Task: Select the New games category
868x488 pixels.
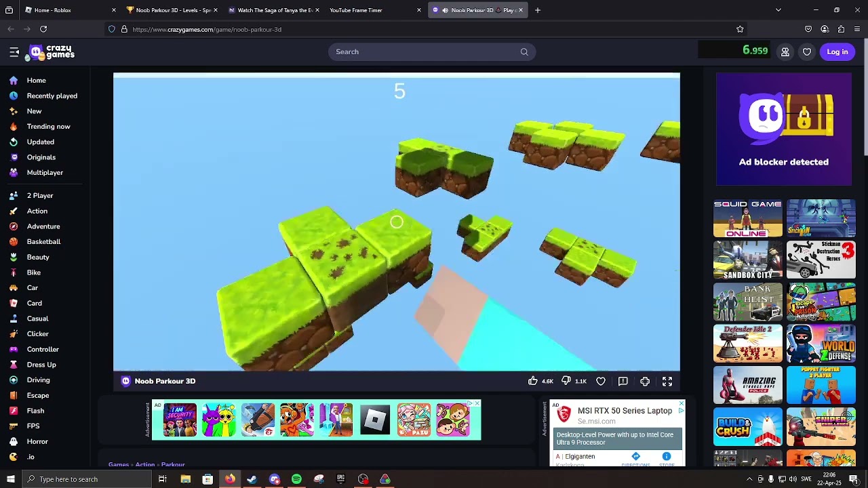Action: coord(34,111)
